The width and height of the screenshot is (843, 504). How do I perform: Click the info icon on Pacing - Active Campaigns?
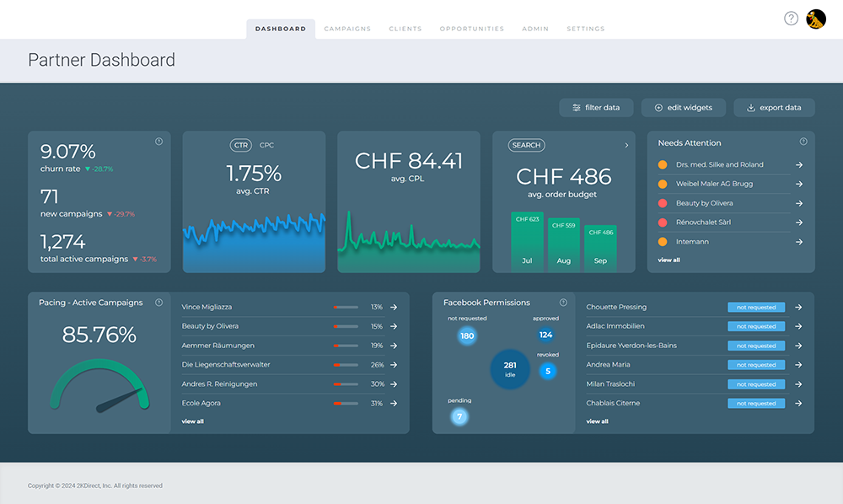click(160, 303)
